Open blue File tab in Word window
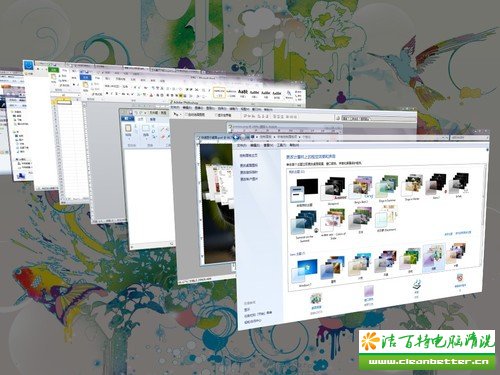This screenshot has width=500, height=375. pyautogui.click(x=86, y=77)
